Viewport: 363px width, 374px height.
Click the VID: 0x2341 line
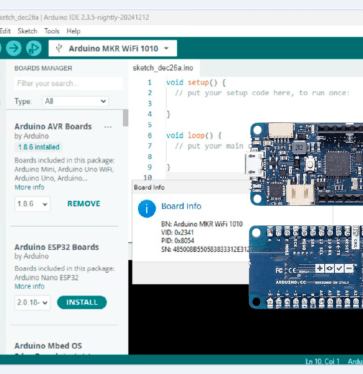pyautogui.click(x=177, y=232)
